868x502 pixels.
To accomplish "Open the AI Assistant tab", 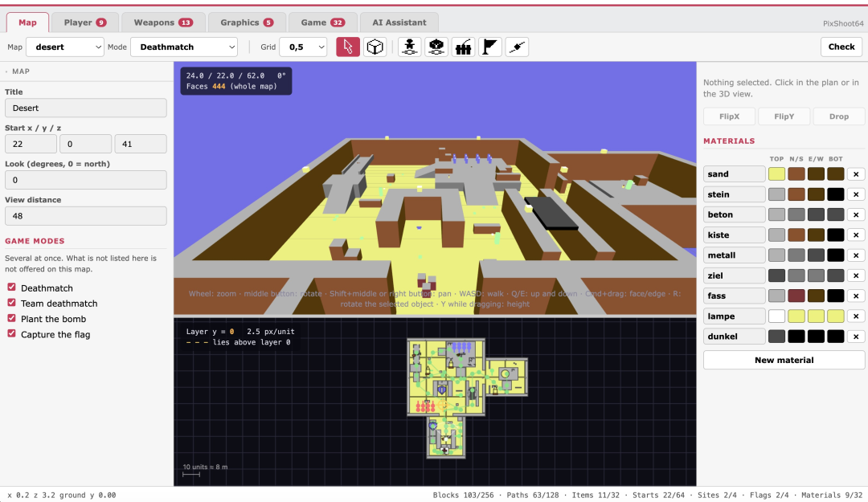I will [x=399, y=22].
